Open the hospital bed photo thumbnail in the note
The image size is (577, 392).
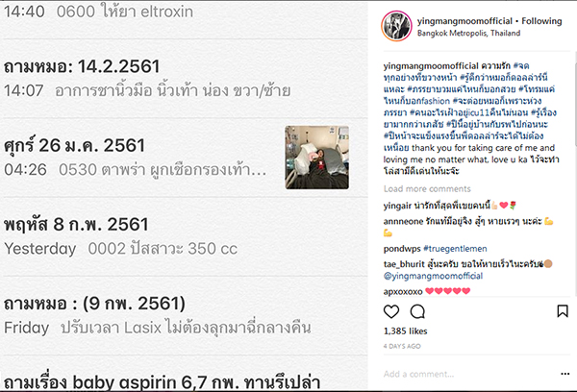(x=316, y=158)
